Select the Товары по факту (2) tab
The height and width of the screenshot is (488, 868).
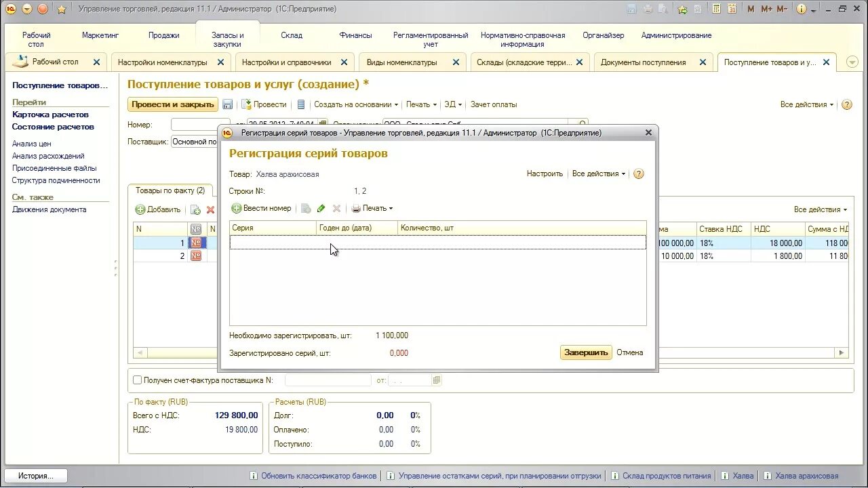click(170, 190)
